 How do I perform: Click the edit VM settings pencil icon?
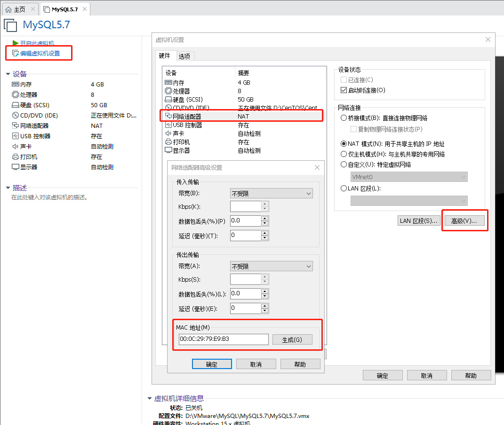(x=16, y=53)
